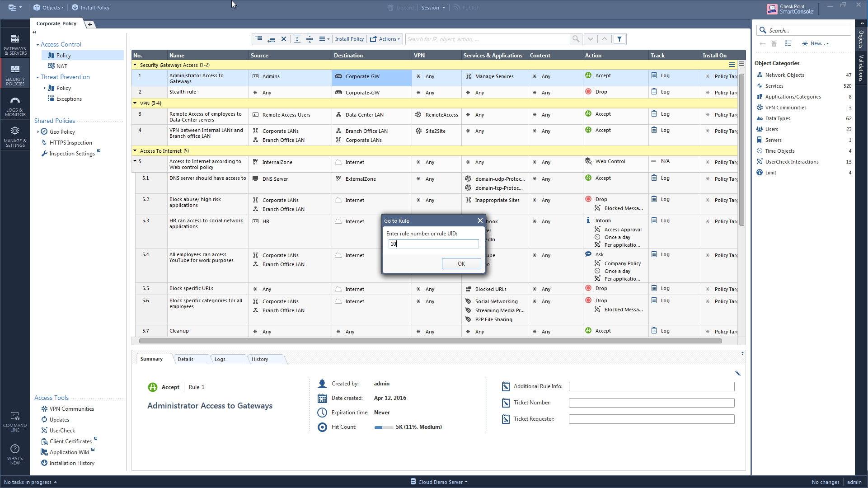
Task: Click the Ticket Number field
Action: (652, 403)
